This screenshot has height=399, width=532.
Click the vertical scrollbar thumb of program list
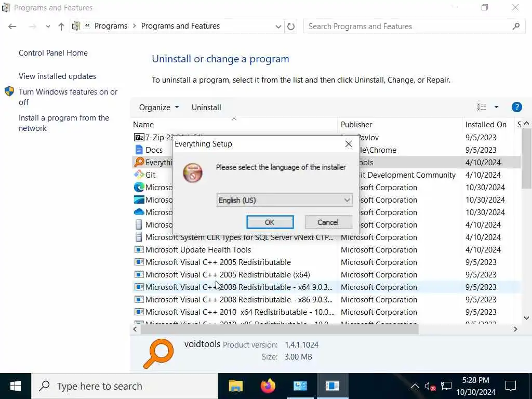coord(526,158)
